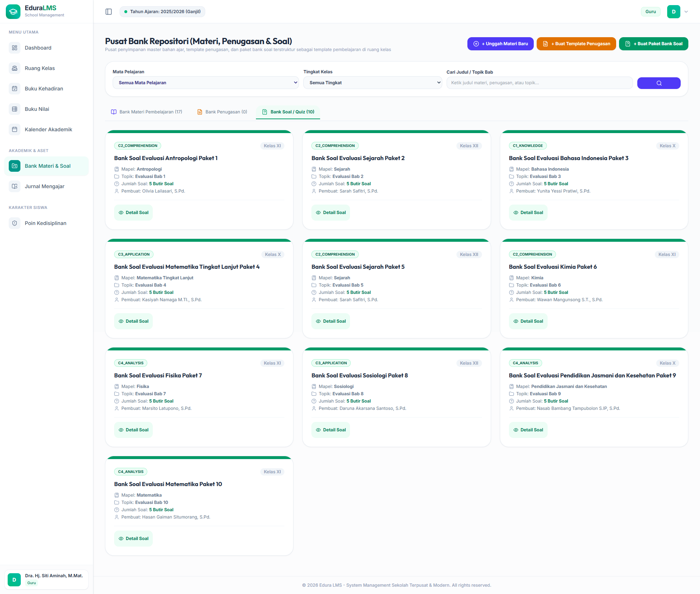
Task: Click the Jurnal Mengajar book icon
Action: pos(15,186)
